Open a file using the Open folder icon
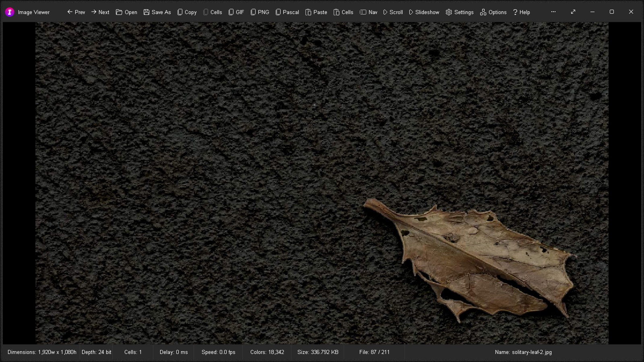 click(x=126, y=12)
